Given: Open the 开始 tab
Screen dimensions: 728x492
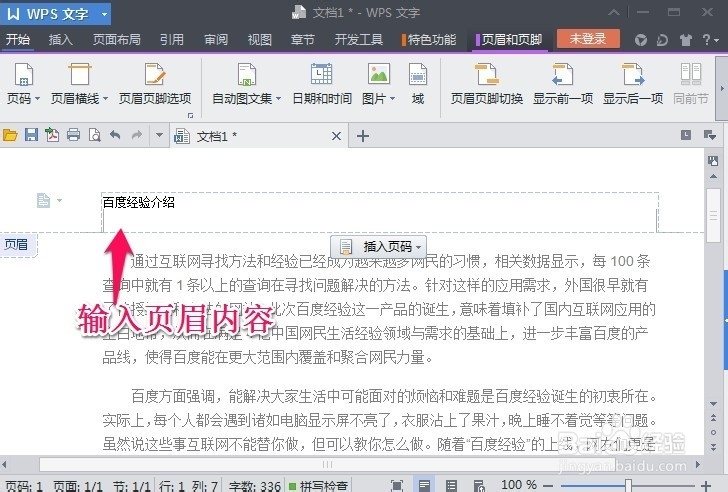Looking at the screenshot, I should click(18, 39).
